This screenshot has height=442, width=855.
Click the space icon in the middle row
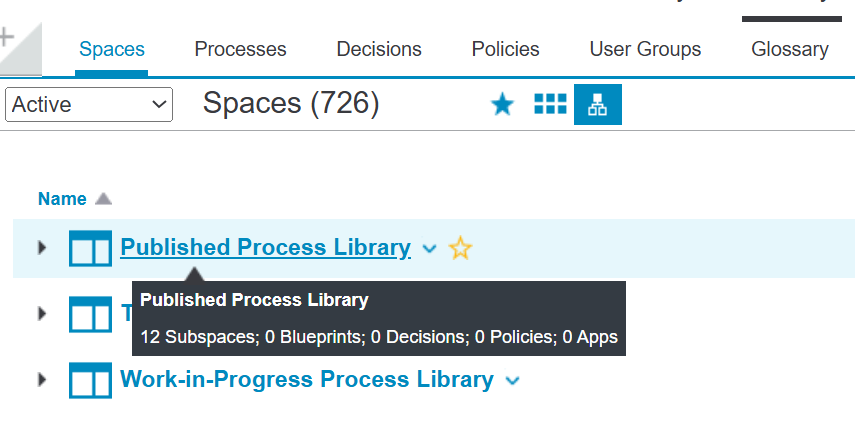click(x=90, y=314)
